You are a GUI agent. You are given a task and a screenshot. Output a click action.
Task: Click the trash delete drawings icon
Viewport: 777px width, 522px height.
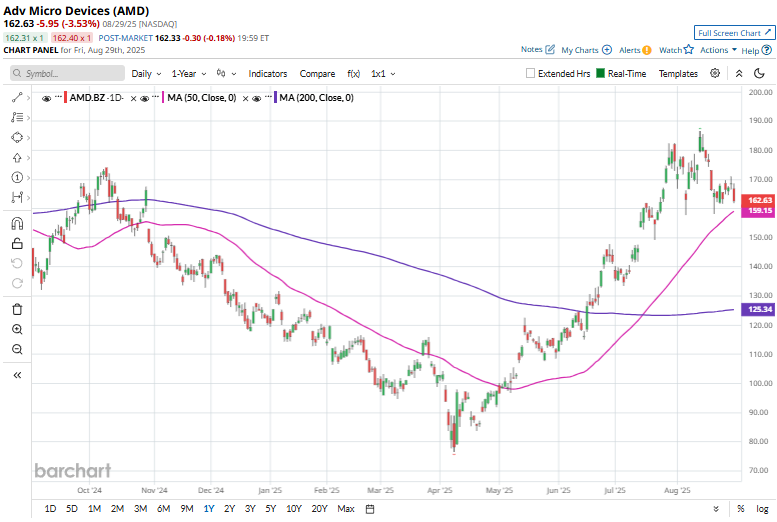(17, 309)
